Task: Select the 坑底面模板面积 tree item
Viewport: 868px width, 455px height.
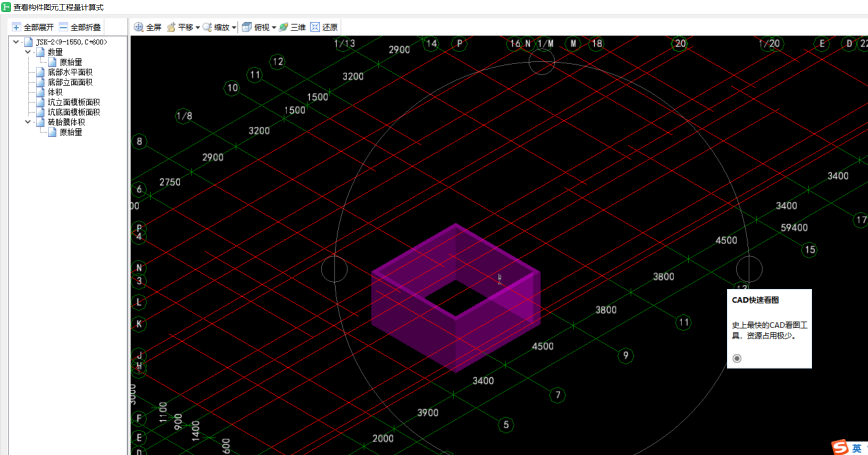Action: click(x=73, y=112)
